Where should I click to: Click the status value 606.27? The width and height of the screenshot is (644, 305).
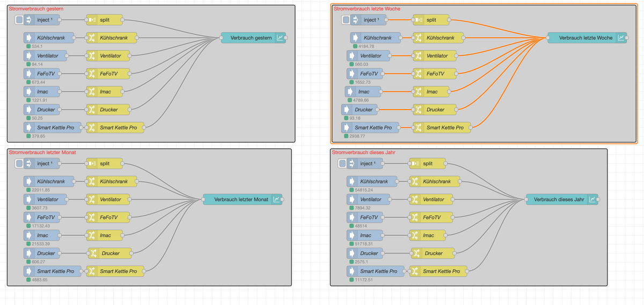click(x=39, y=262)
